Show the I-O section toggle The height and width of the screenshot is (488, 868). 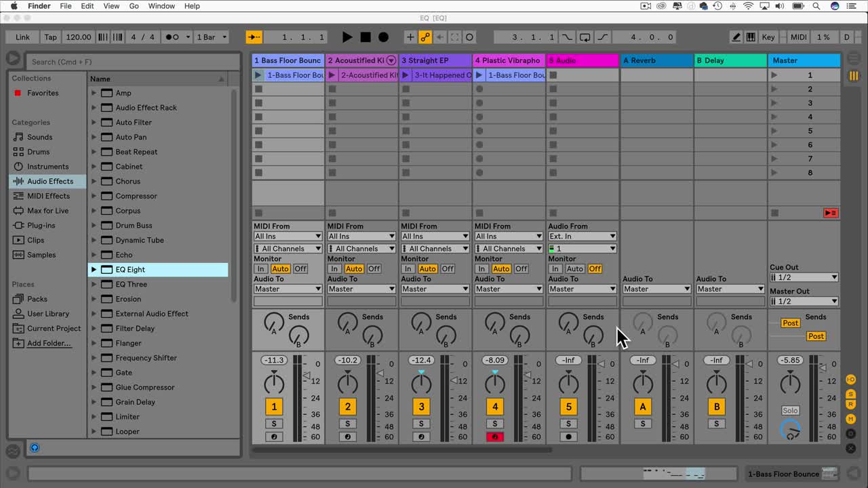850,380
